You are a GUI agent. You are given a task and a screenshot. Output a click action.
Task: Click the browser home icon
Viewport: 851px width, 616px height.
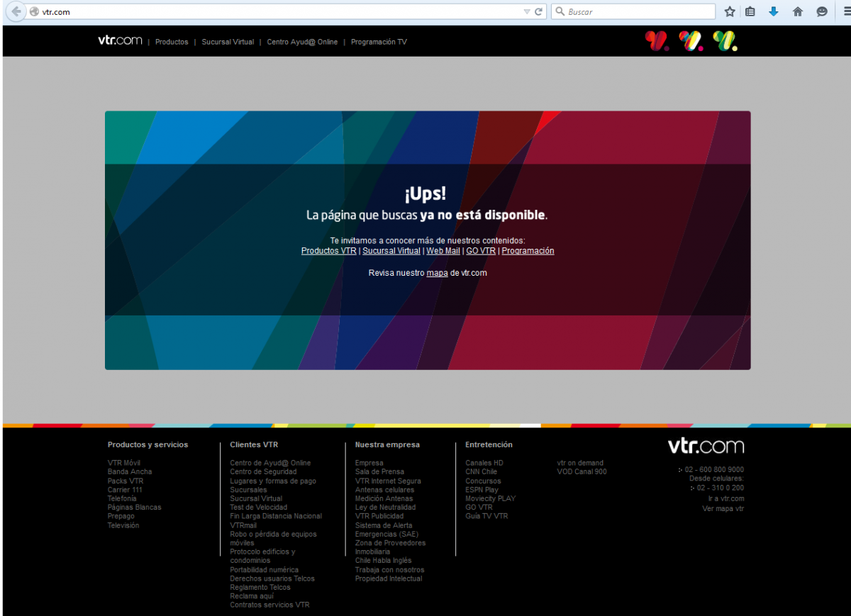pyautogui.click(x=798, y=11)
